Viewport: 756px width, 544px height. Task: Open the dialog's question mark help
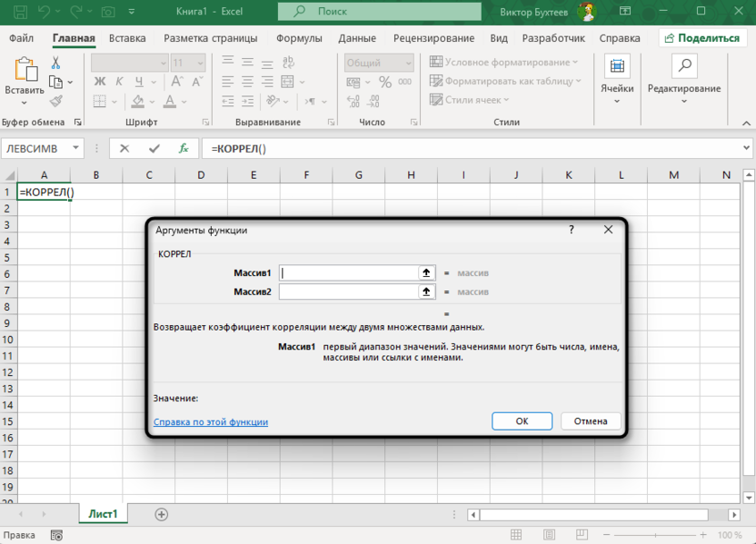coord(572,230)
